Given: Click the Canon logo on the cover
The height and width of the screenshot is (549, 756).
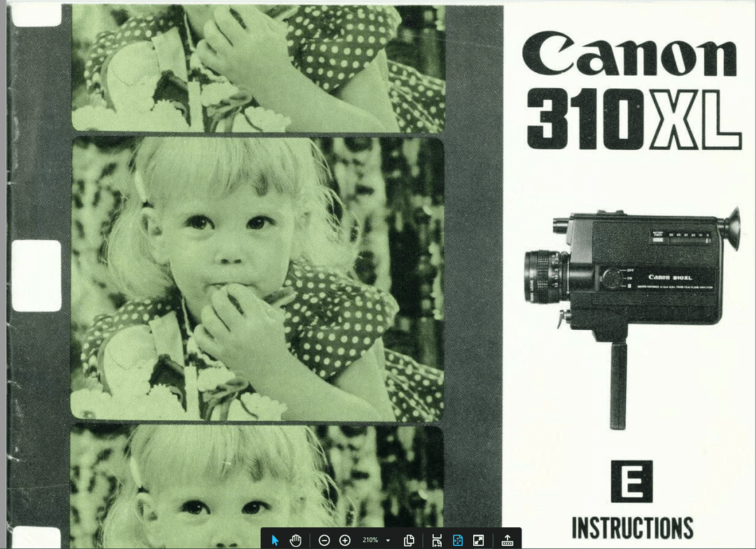Looking at the screenshot, I should (x=629, y=57).
